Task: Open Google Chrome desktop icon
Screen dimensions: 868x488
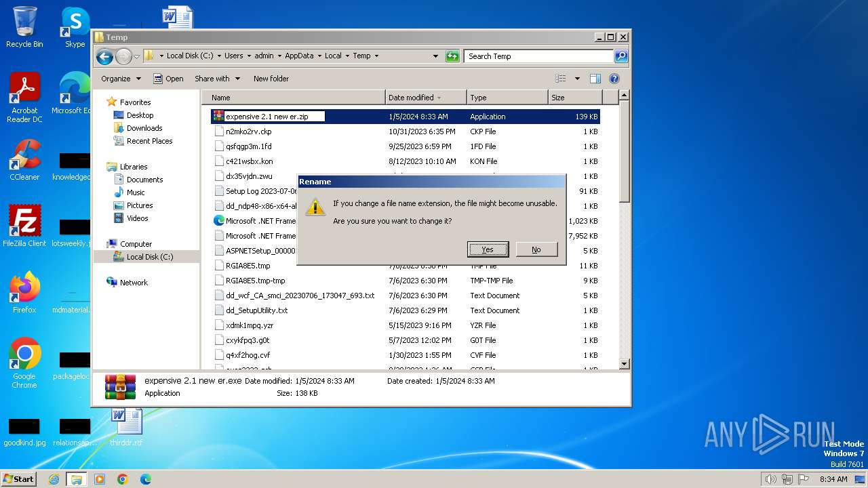Action: [x=24, y=363]
